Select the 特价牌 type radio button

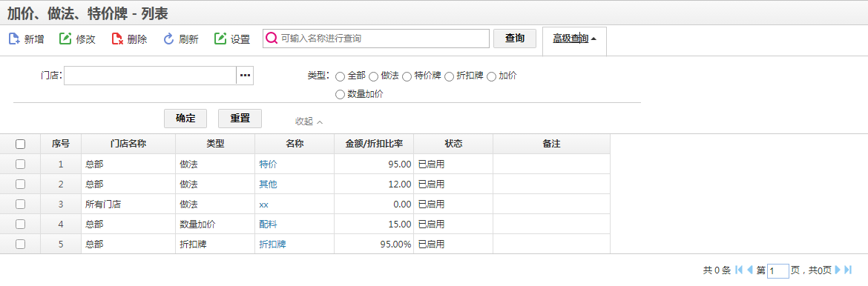tap(407, 76)
